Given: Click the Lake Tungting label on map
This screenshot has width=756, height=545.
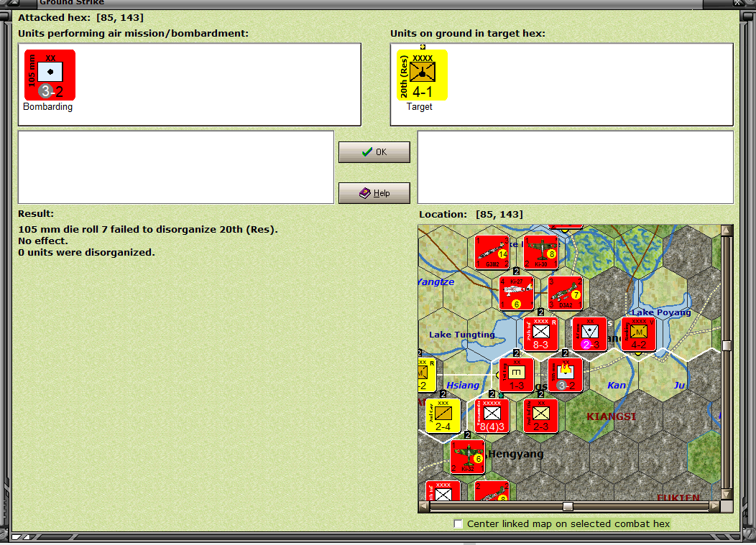Looking at the screenshot, I should [x=462, y=335].
